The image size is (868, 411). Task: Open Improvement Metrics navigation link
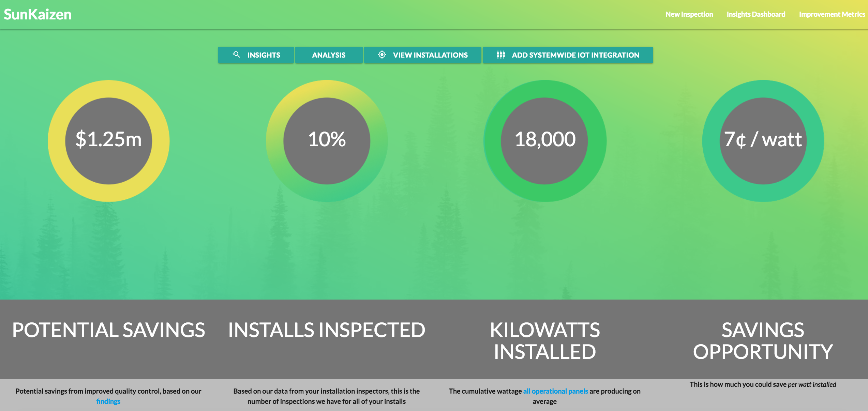tap(832, 14)
